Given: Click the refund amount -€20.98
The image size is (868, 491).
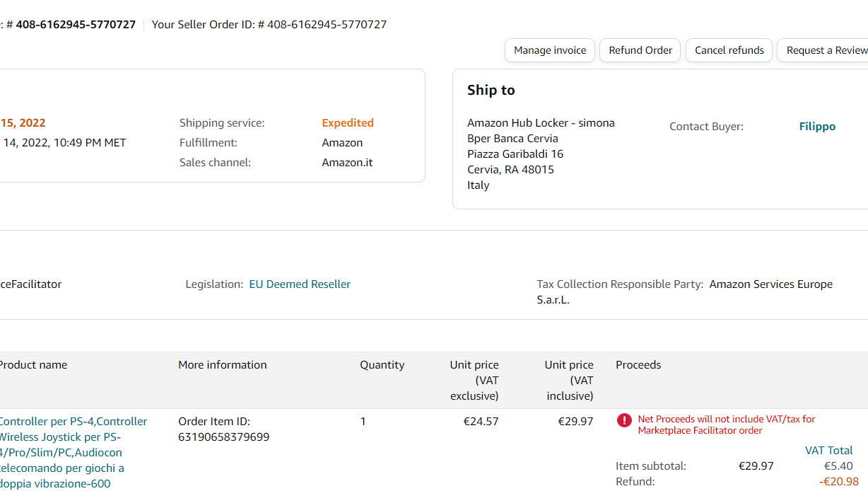Looking at the screenshot, I should pyautogui.click(x=838, y=482).
